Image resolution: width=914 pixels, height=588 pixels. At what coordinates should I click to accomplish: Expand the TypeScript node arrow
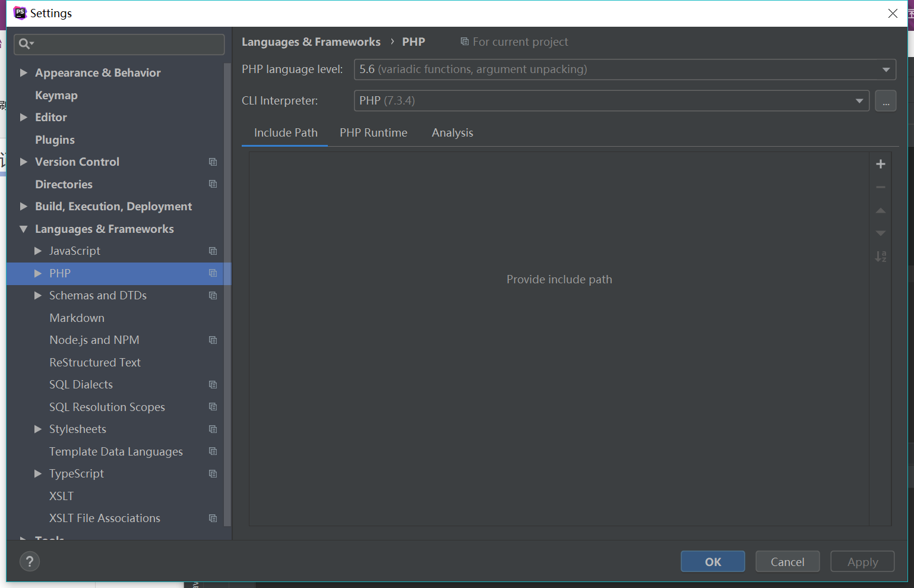coord(38,473)
